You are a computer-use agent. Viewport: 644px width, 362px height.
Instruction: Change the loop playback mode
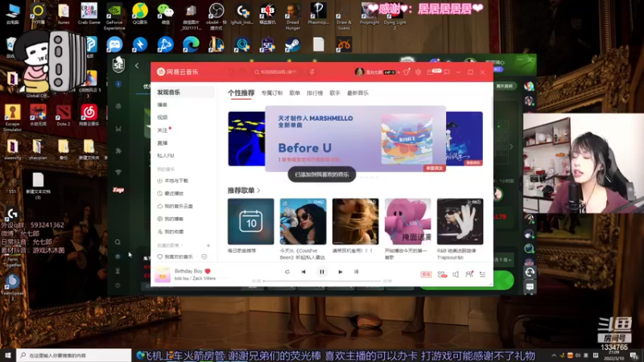(287, 272)
